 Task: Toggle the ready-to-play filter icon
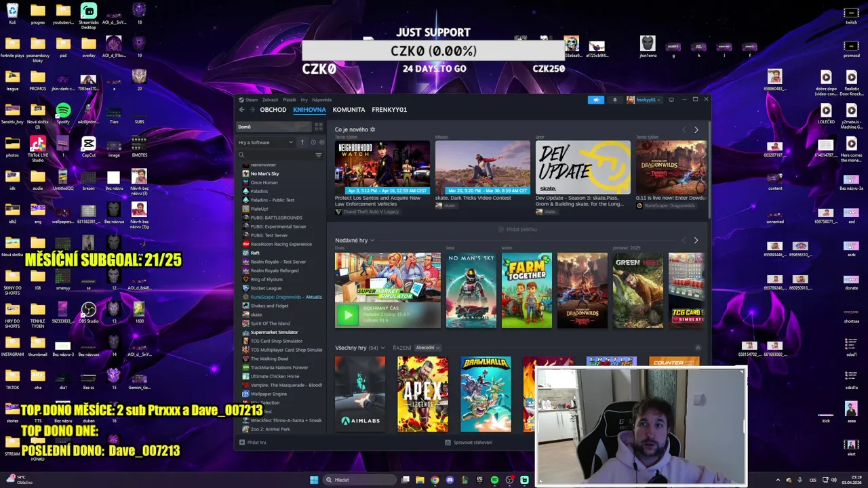coord(321,142)
